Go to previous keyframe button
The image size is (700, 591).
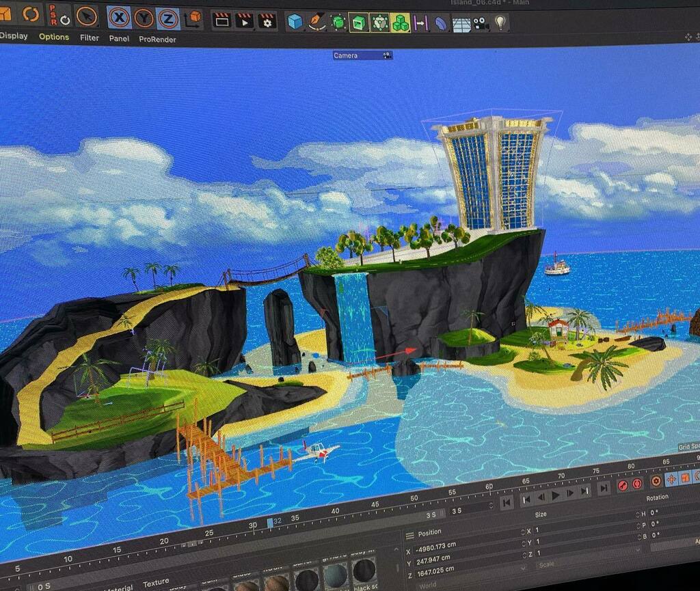[527, 499]
